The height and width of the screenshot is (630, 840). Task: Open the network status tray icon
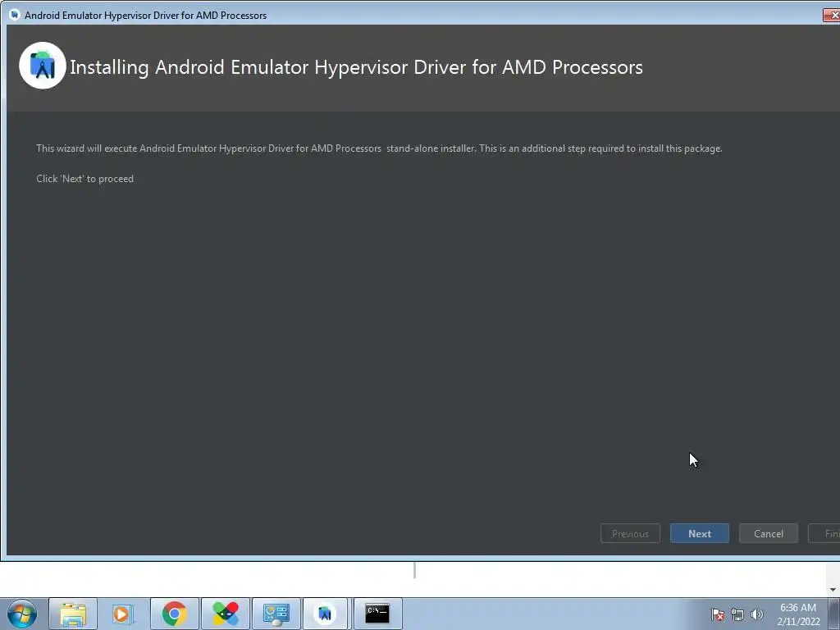click(737, 614)
